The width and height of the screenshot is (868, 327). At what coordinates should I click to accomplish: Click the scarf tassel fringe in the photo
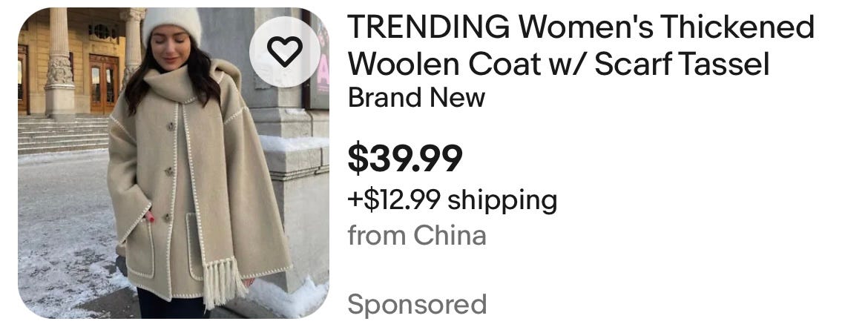[x=223, y=283]
